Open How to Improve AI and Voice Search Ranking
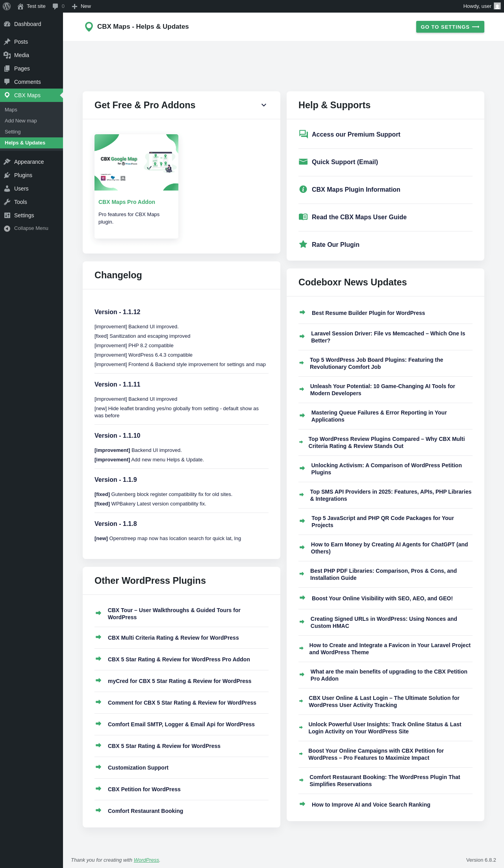This screenshot has width=504, height=868. (371, 805)
